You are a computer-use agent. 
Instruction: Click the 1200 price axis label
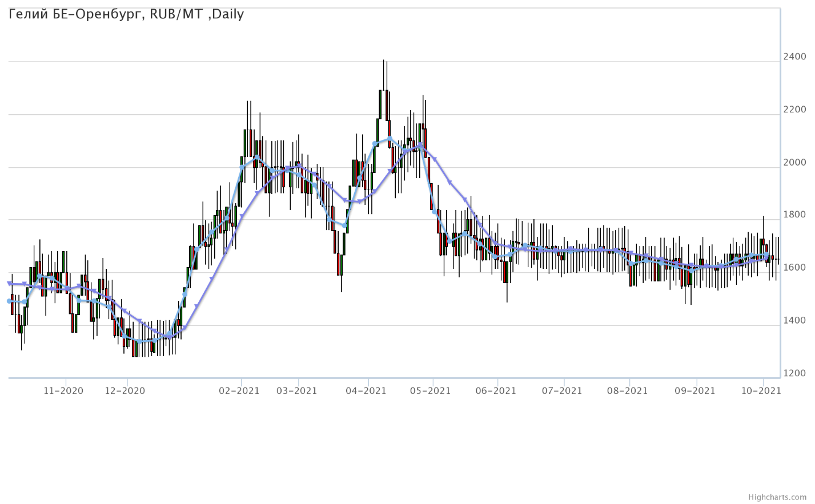795,373
